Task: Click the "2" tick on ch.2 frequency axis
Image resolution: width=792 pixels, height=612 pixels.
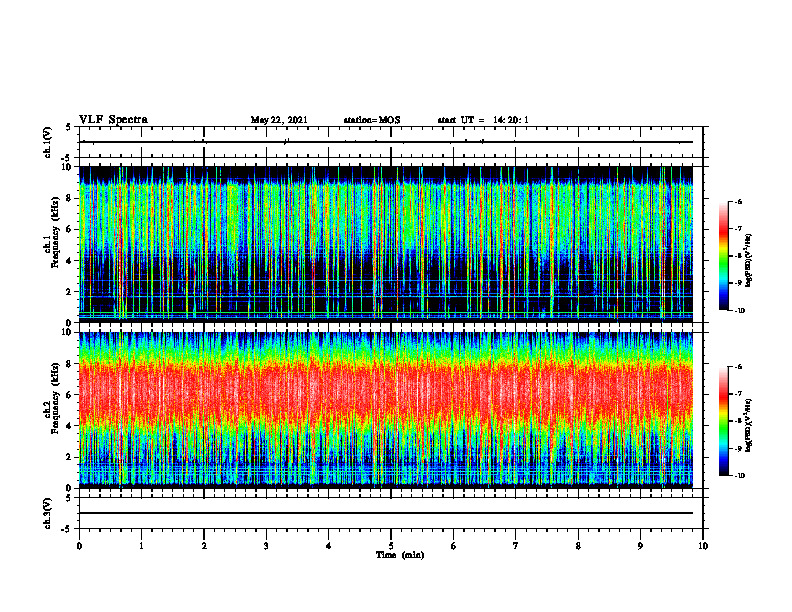Action: click(x=70, y=457)
